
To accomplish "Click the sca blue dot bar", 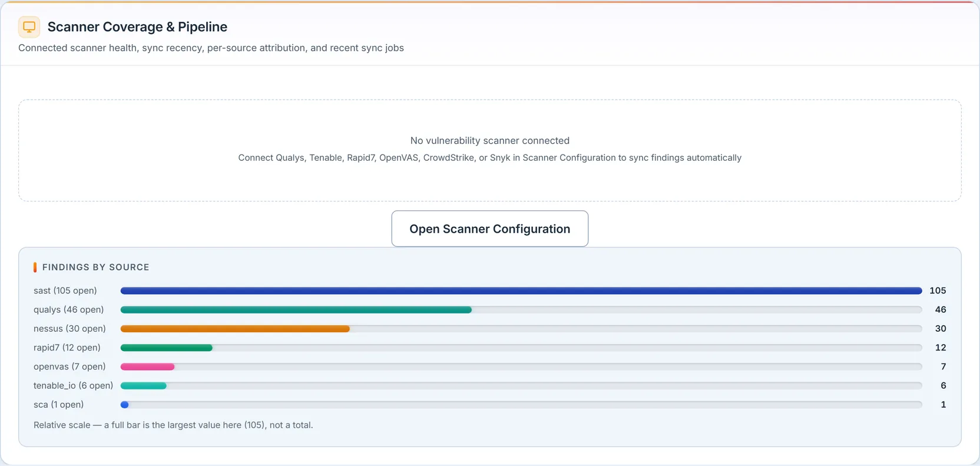I will [125, 405].
